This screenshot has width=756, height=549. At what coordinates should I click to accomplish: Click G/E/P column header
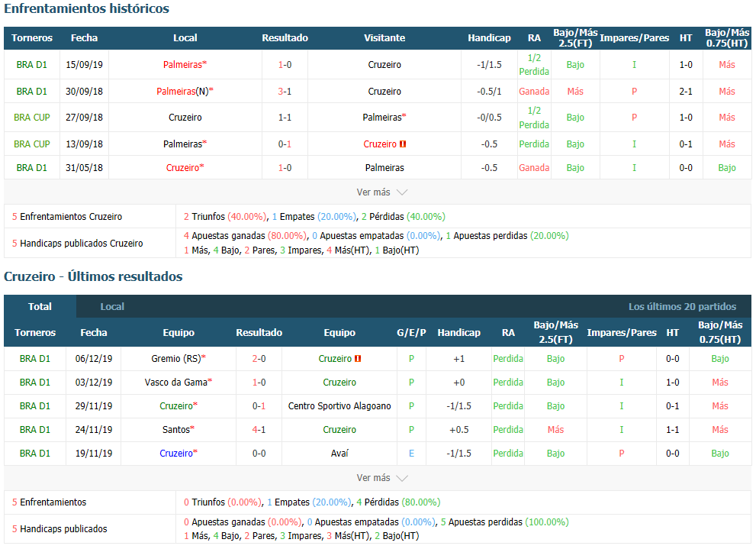(x=411, y=332)
